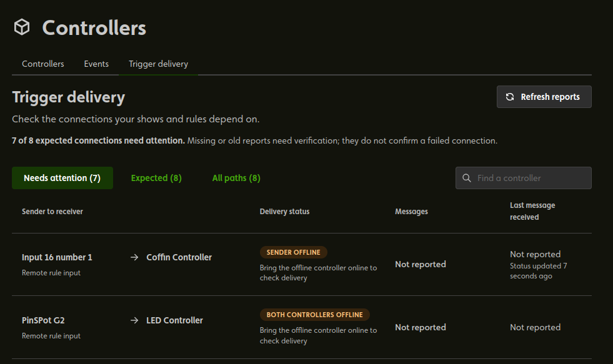The height and width of the screenshot is (364, 613).
Task: Click the SENDER OFFLINE status badge
Action: [294, 252]
